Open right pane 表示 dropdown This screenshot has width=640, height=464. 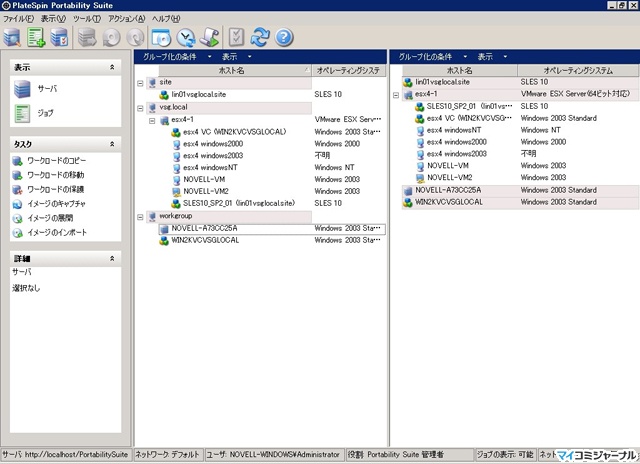pyautogui.click(x=492, y=57)
